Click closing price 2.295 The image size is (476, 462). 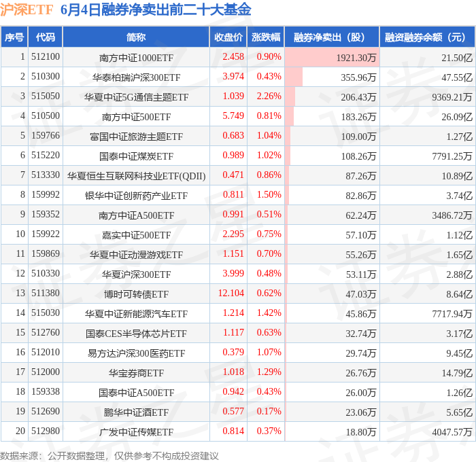pyautogui.click(x=233, y=234)
